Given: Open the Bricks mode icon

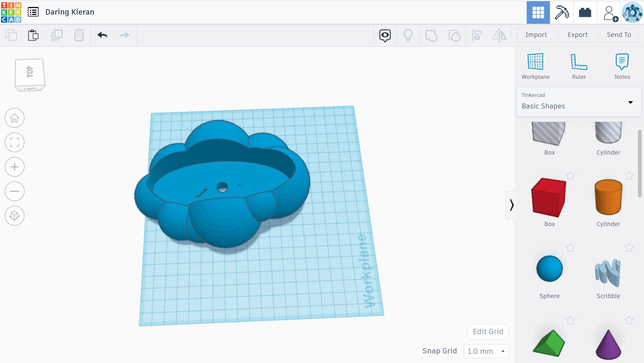Looking at the screenshot, I should point(585,12).
